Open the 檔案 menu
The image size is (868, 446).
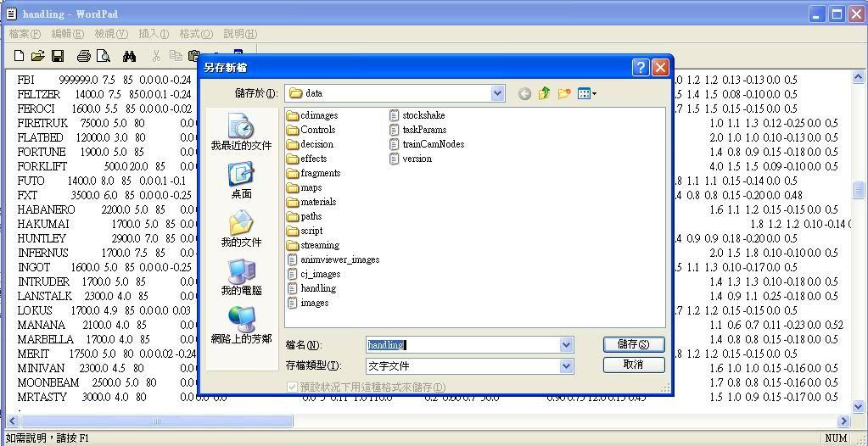pos(25,34)
